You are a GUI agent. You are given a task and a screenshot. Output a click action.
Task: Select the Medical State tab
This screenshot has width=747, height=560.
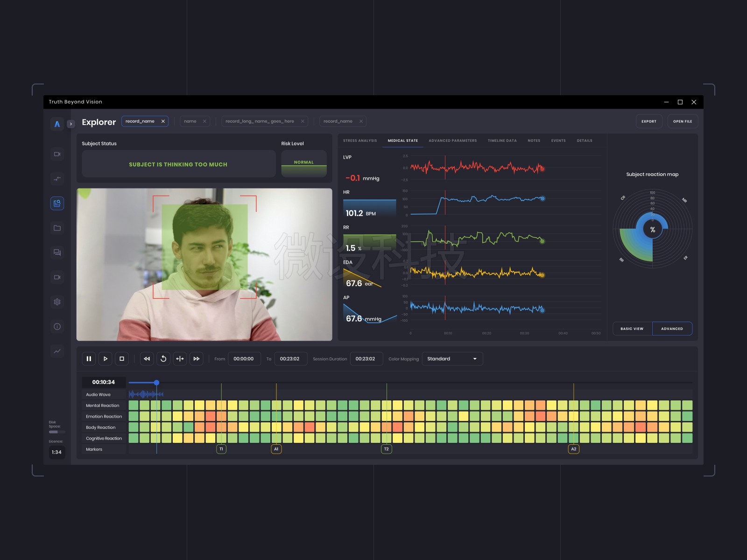point(403,140)
